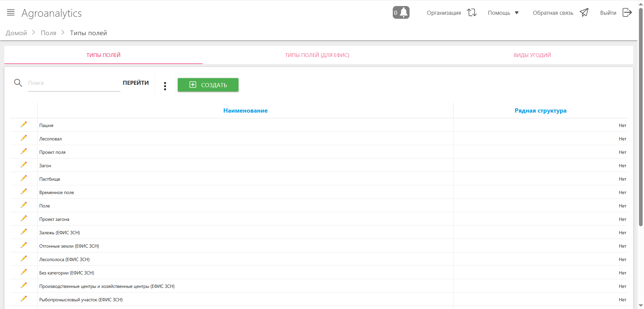This screenshot has height=309, width=644.
Task: Sort by Наименование column header
Action: [245, 111]
